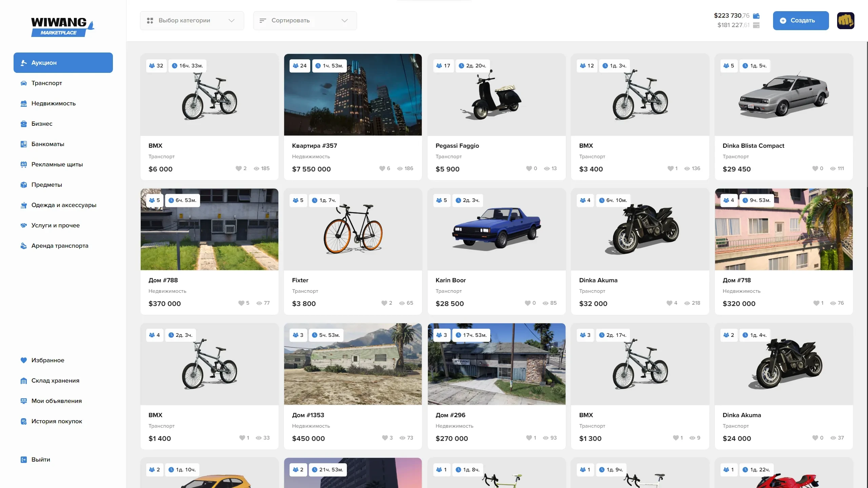This screenshot has width=868, height=488.
Task: Click the $24 000 price
Action: [737, 439]
